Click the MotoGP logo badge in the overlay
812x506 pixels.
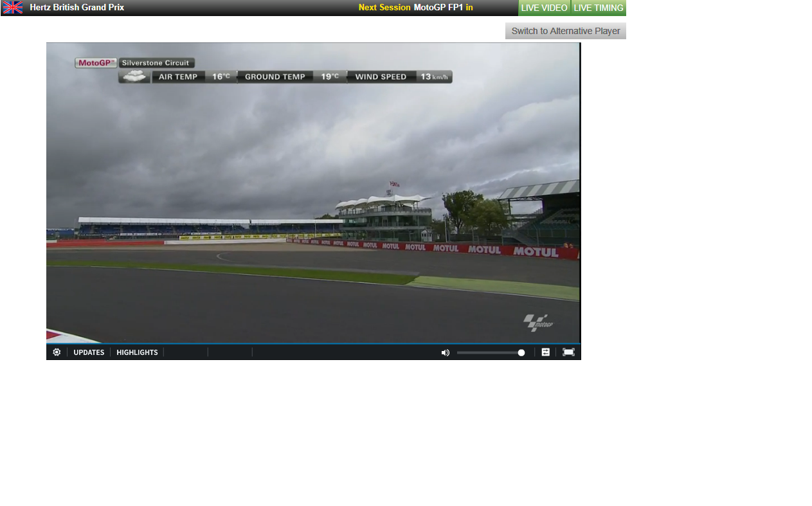point(96,63)
